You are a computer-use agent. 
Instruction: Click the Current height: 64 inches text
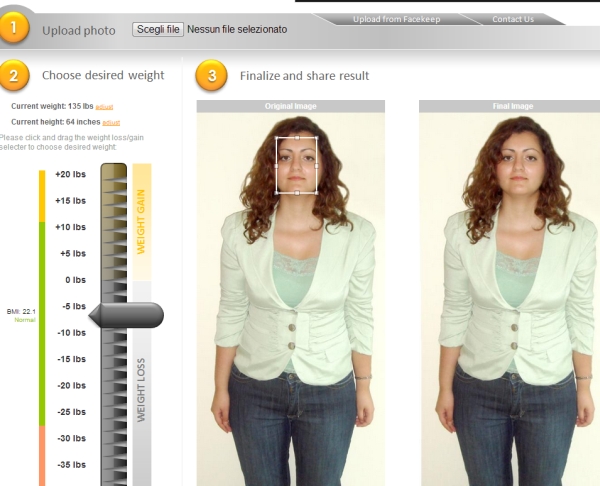coord(55,122)
